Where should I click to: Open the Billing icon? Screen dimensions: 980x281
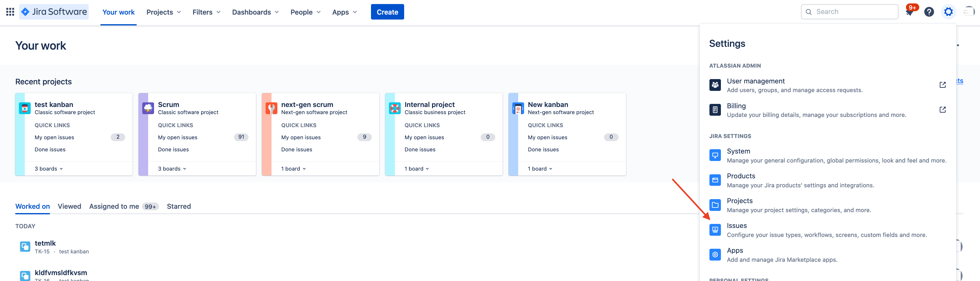[x=715, y=110]
